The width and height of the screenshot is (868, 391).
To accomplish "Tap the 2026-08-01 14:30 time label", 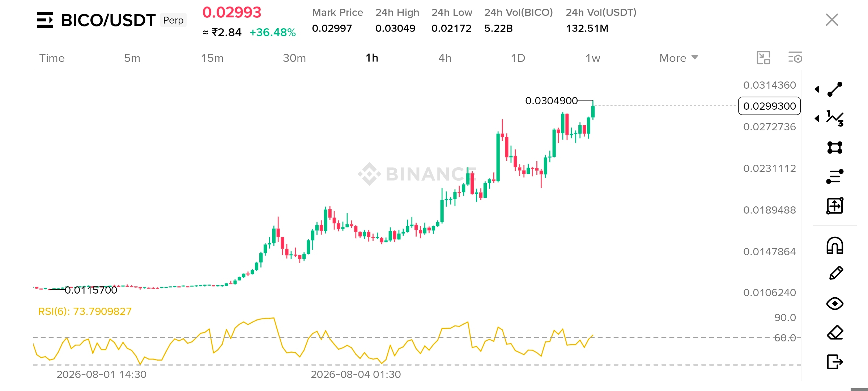I will [x=102, y=374].
